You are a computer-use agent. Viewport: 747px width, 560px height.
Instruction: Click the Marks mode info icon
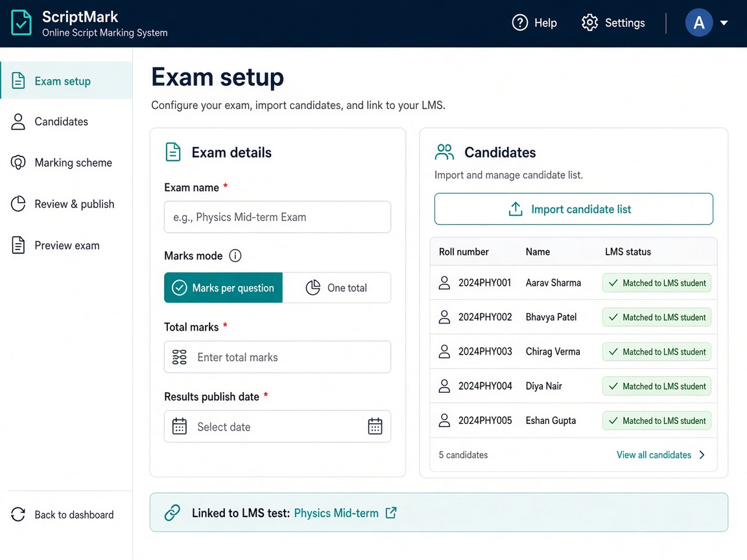[x=235, y=256]
